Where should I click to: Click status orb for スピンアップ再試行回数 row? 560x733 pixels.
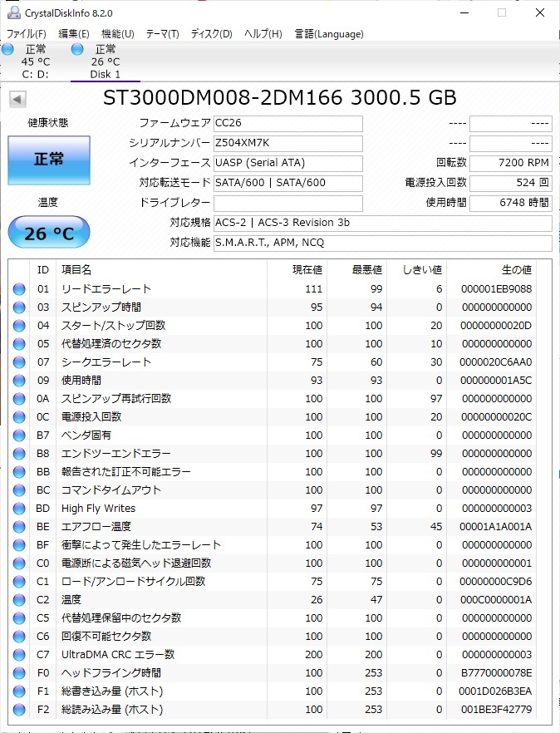point(19,399)
